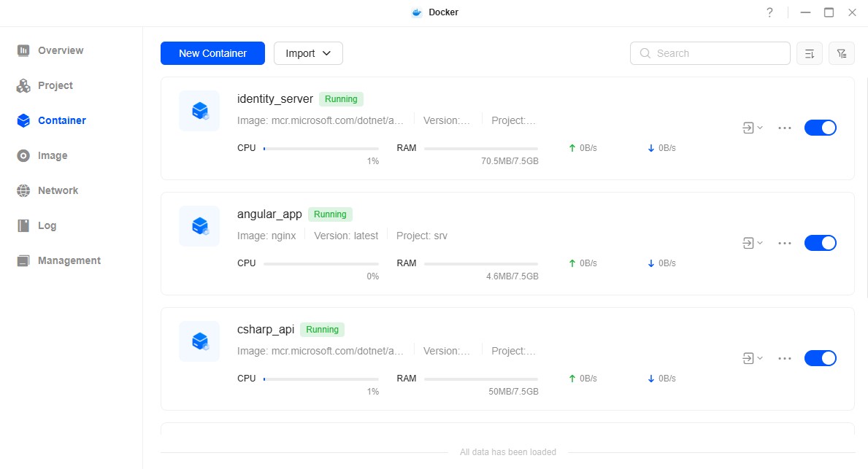Click '50MB/7.5GB' RAM value

pyautogui.click(x=513, y=391)
